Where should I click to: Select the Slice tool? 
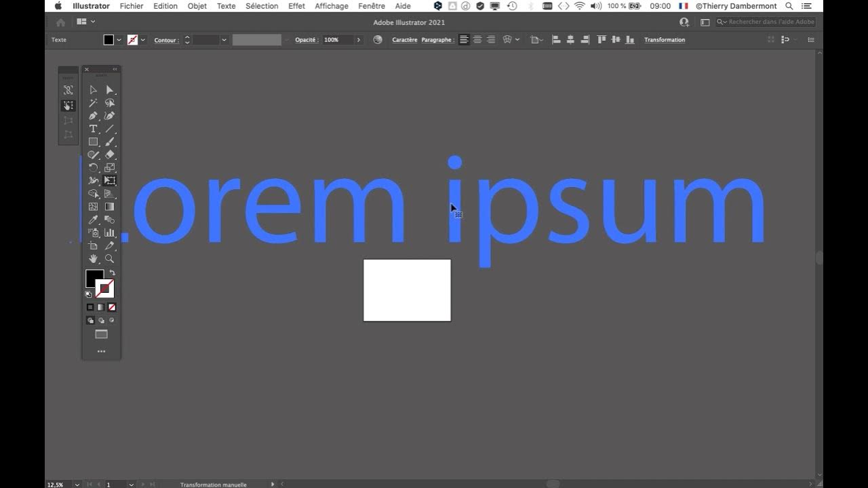[x=110, y=245]
